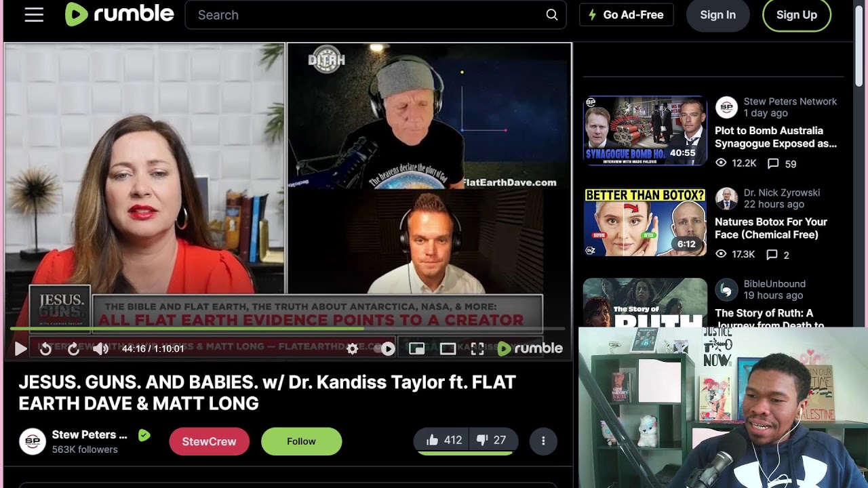Click Dr. Nick Zyrowski's avatar
The height and width of the screenshot is (488, 868).
click(x=726, y=199)
